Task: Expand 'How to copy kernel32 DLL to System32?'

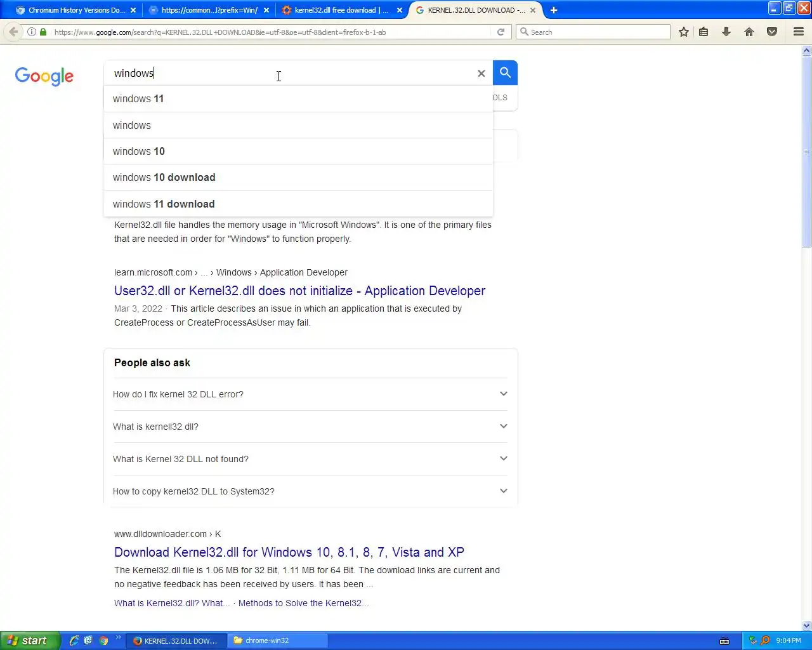Action: pyautogui.click(x=310, y=491)
